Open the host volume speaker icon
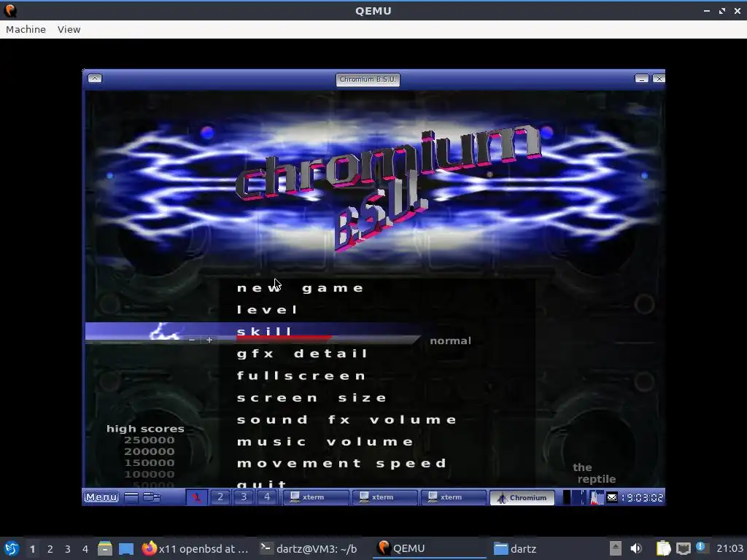 tap(635, 548)
